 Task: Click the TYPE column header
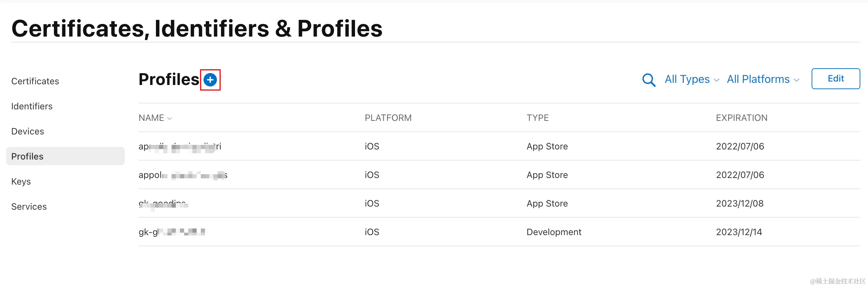[537, 118]
